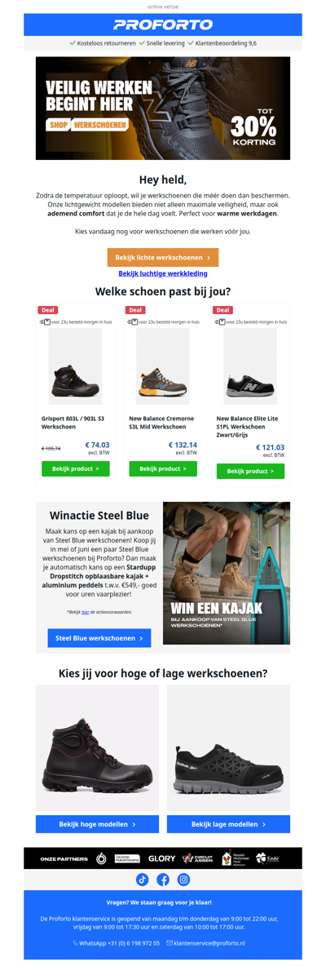326x980 pixels.
Task: Open the online versie link
Action: pos(163,7)
